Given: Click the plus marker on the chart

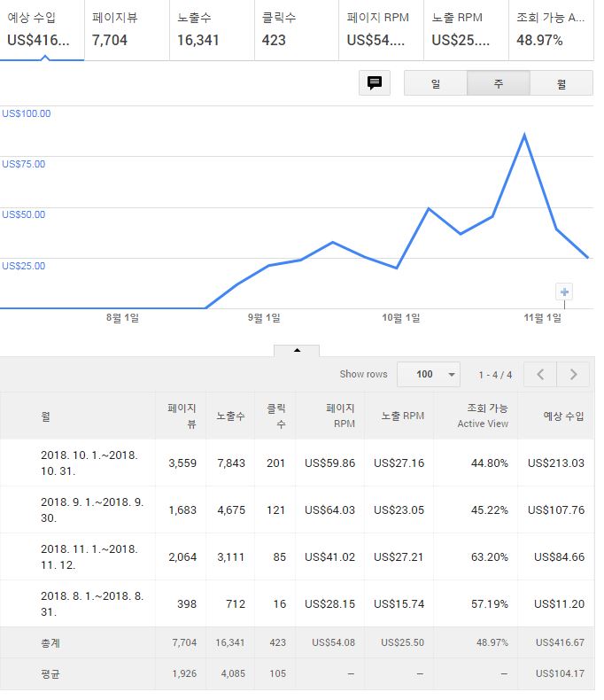Looking at the screenshot, I should pyautogui.click(x=564, y=292).
